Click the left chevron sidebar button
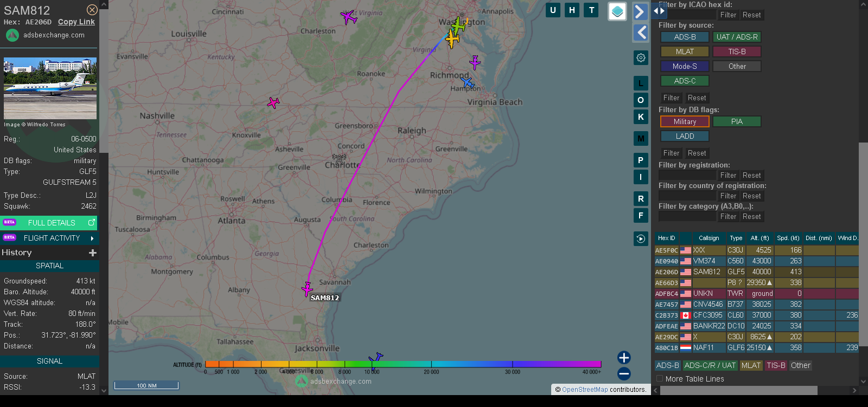 point(641,33)
